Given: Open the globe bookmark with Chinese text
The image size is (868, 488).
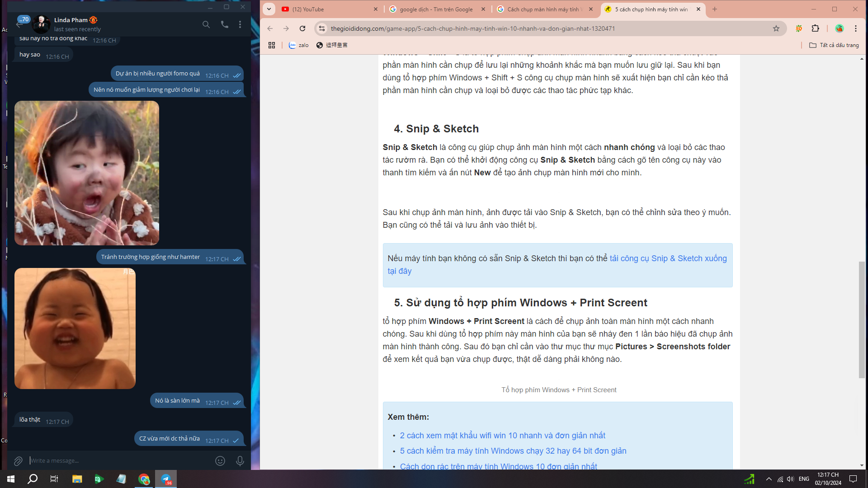Looking at the screenshot, I should [332, 45].
